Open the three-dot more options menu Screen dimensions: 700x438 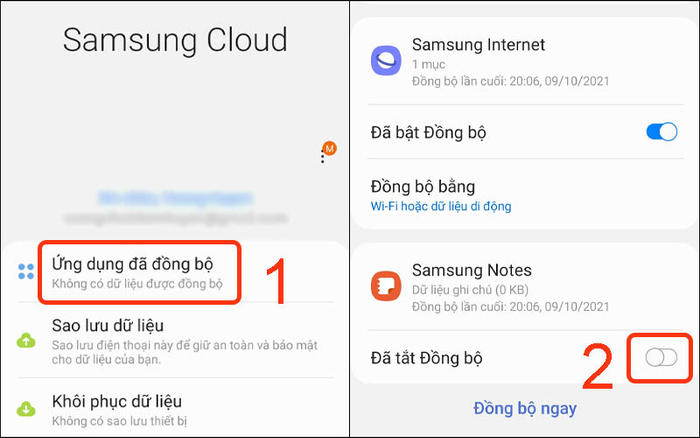(322, 157)
